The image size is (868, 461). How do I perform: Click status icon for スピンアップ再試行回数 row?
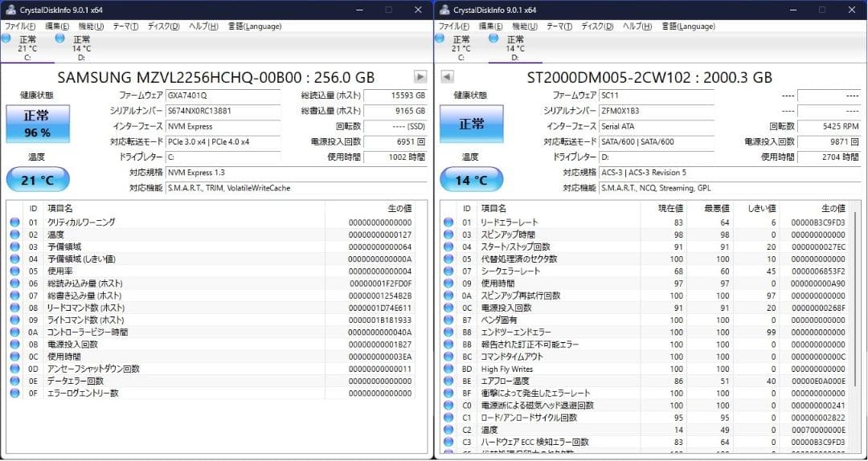coord(448,296)
